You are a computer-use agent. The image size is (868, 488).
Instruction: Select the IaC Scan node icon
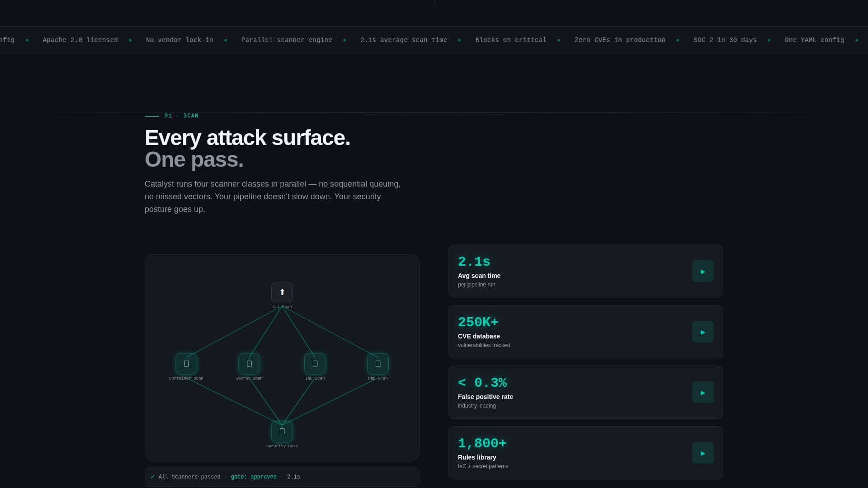coord(315,364)
